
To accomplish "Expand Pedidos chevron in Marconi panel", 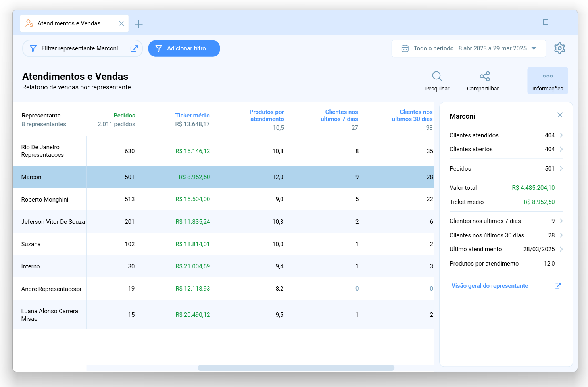I will (x=561, y=169).
